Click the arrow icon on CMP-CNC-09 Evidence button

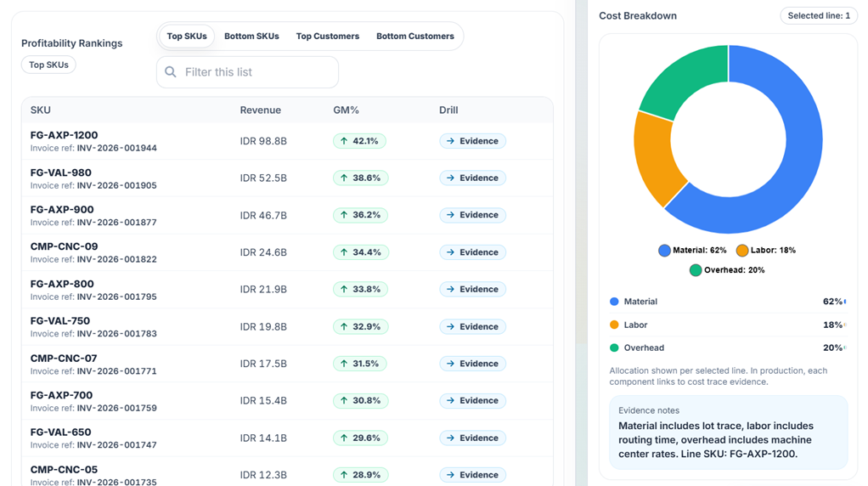click(450, 252)
